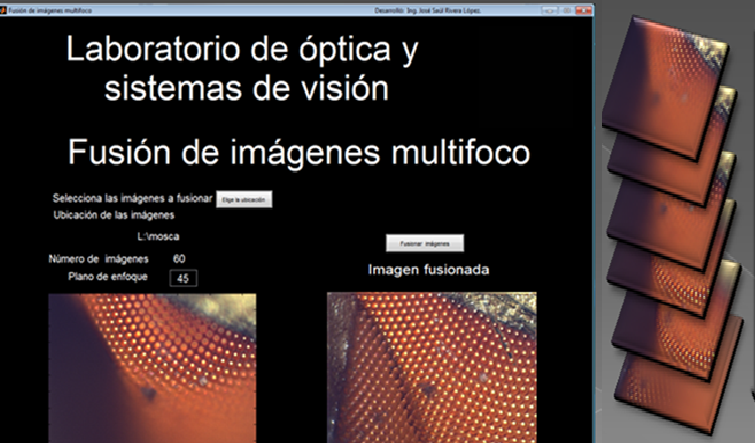The width and height of the screenshot is (755, 443).
Task: Click 'Laboratorio de óptica y sistemas de visión' heading
Action: coord(242,67)
